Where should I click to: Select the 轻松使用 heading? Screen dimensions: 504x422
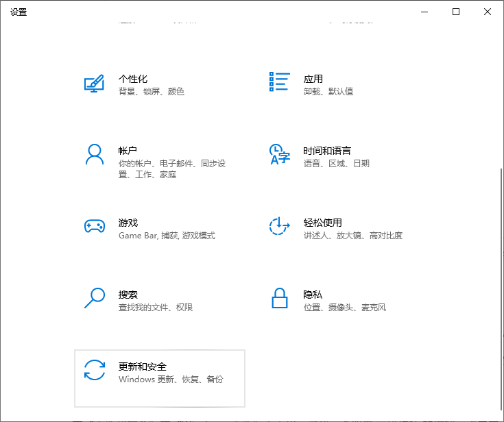(323, 223)
